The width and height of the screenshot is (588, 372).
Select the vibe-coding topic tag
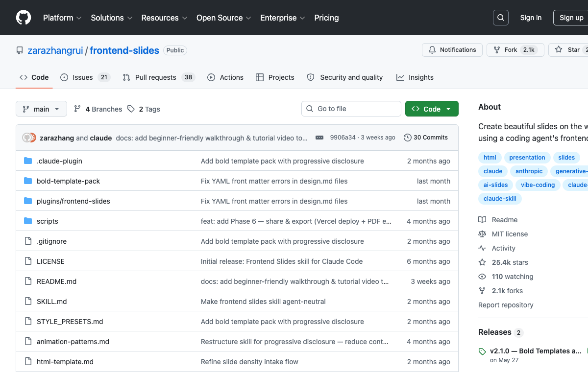[x=538, y=185]
